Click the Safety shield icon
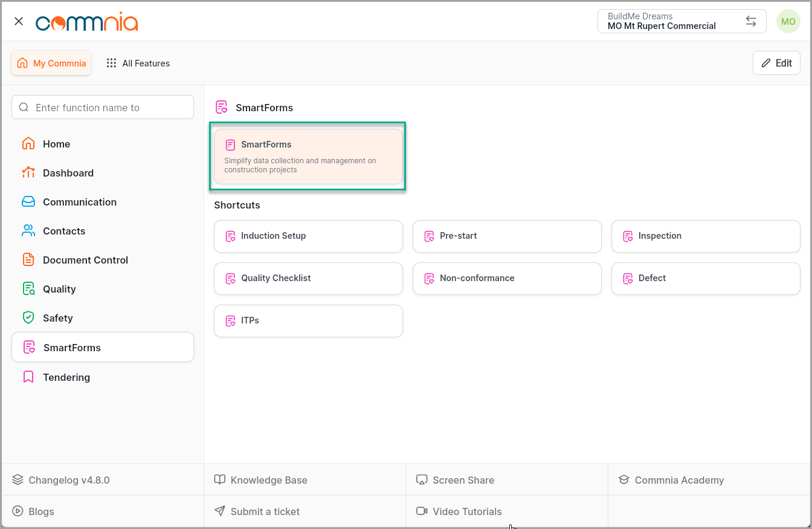 [x=28, y=318]
